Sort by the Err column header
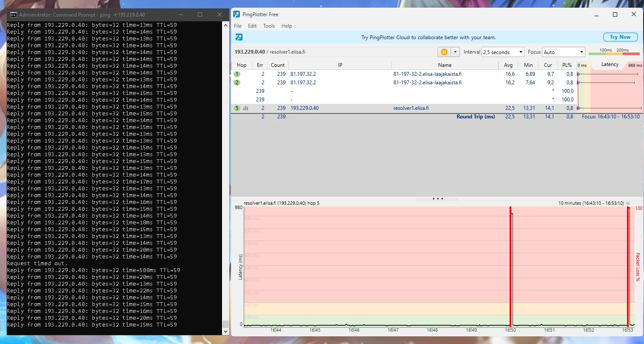The width and height of the screenshot is (644, 344). (x=260, y=65)
